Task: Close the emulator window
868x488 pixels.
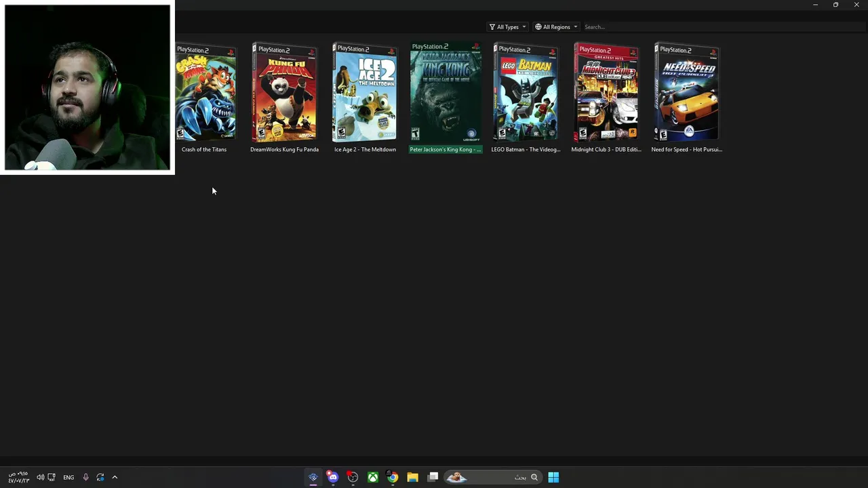Action: tap(856, 5)
